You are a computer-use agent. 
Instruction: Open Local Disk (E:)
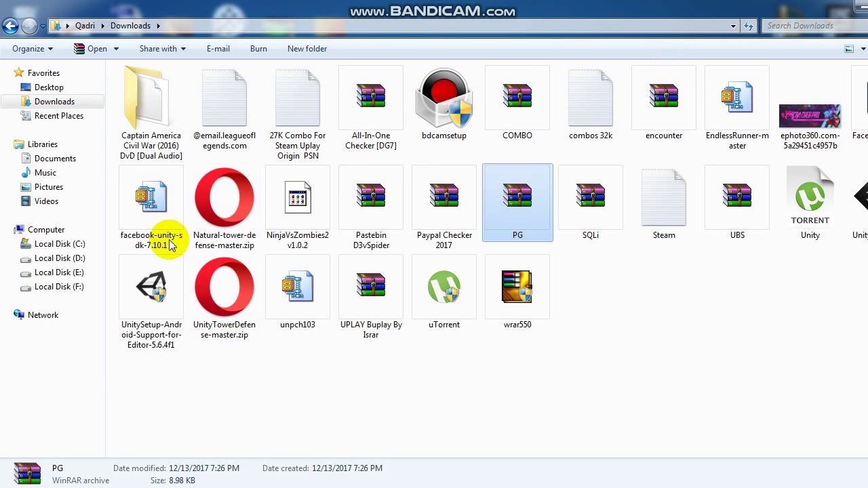(x=59, y=272)
